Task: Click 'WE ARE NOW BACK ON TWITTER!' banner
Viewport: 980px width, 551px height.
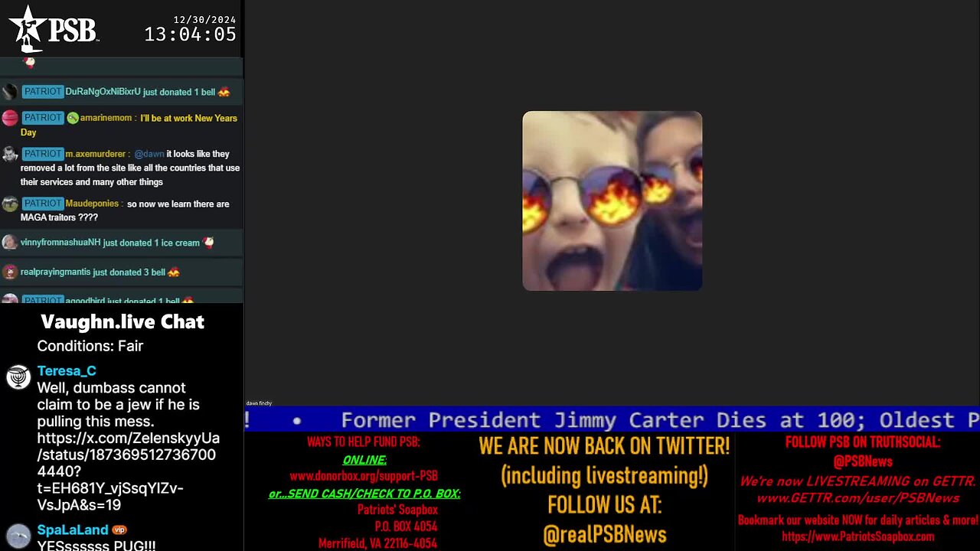Action: tap(604, 445)
